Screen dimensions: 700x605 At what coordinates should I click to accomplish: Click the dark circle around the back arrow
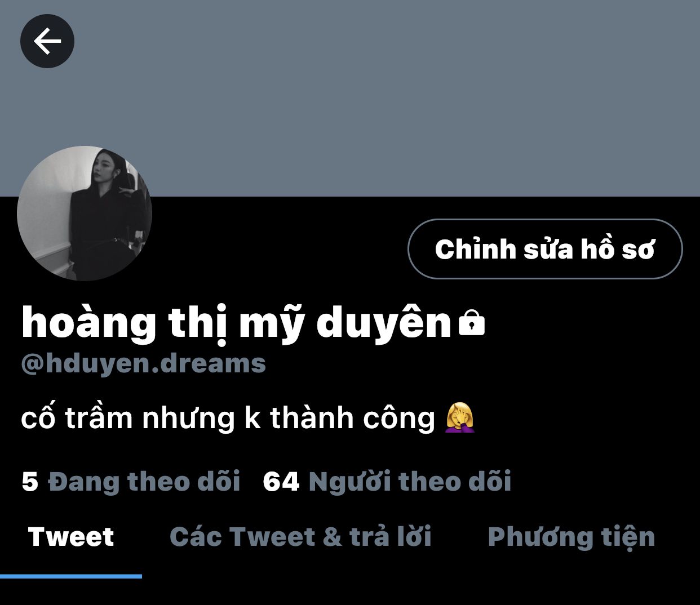pyautogui.click(x=47, y=41)
